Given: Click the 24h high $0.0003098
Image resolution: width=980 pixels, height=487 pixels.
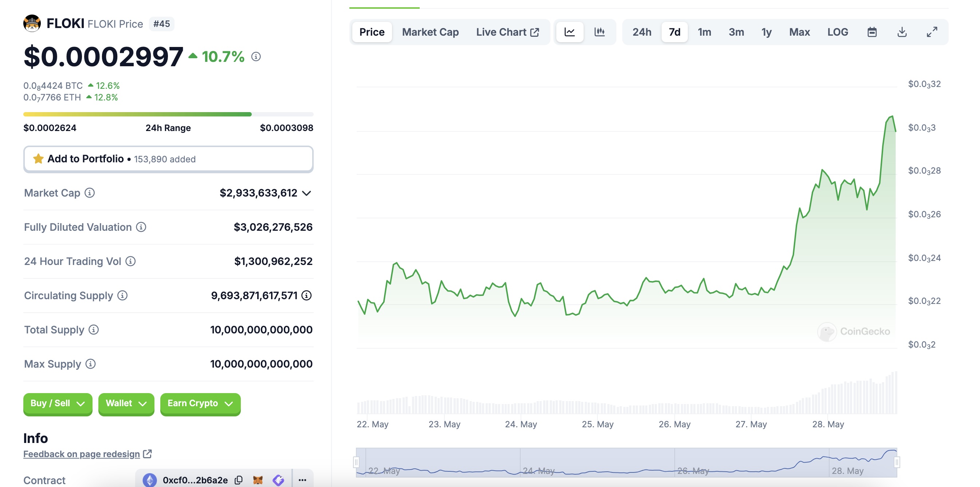Looking at the screenshot, I should tap(286, 128).
